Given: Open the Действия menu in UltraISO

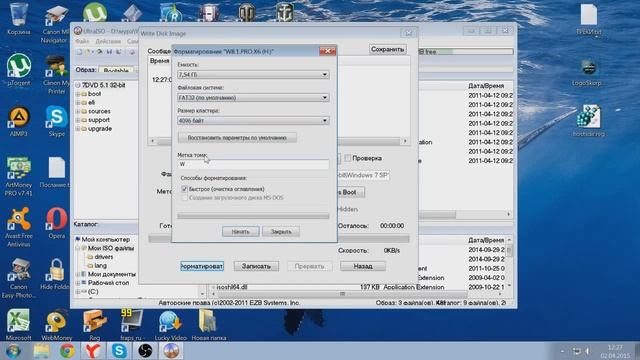Looking at the screenshot, I should tap(108, 41).
